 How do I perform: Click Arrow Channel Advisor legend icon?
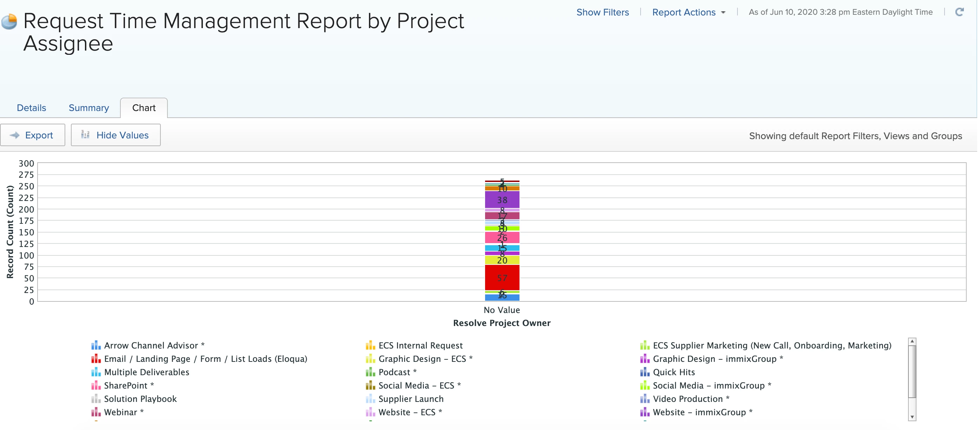[96, 345]
